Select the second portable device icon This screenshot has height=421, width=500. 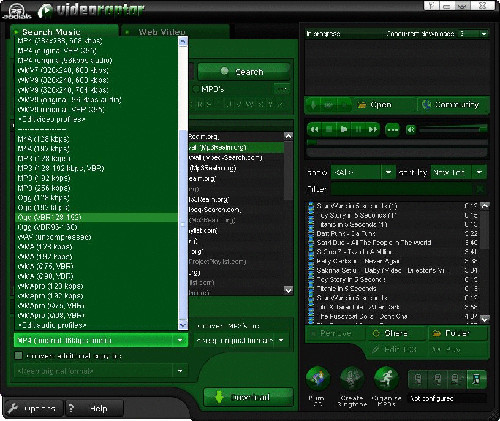[438, 379]
